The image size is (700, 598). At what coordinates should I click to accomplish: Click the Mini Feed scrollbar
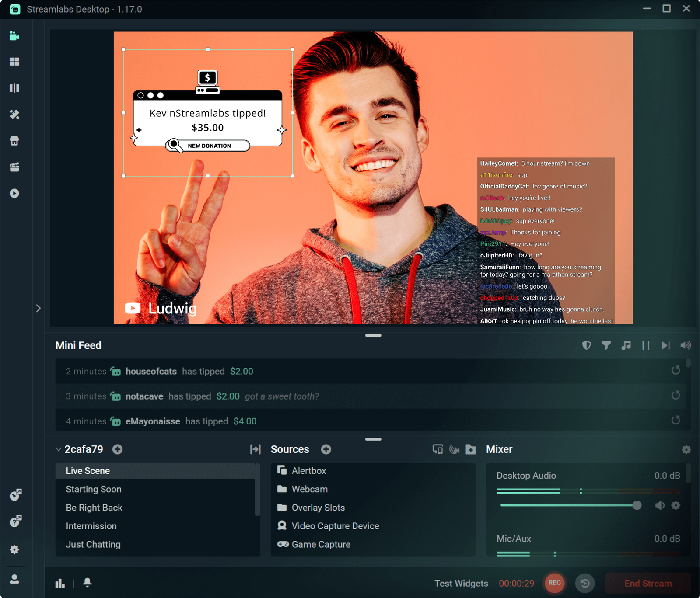point(688,363)
